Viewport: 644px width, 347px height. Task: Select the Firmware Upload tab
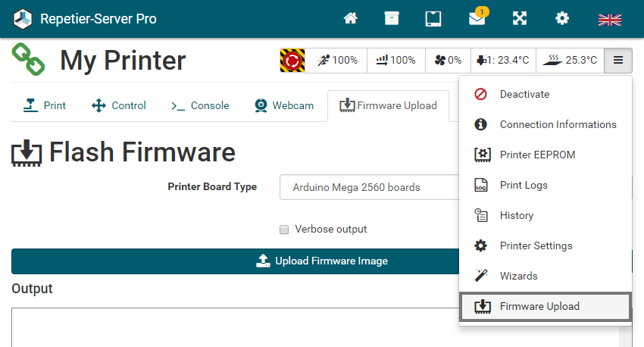[x=388, y=105]
